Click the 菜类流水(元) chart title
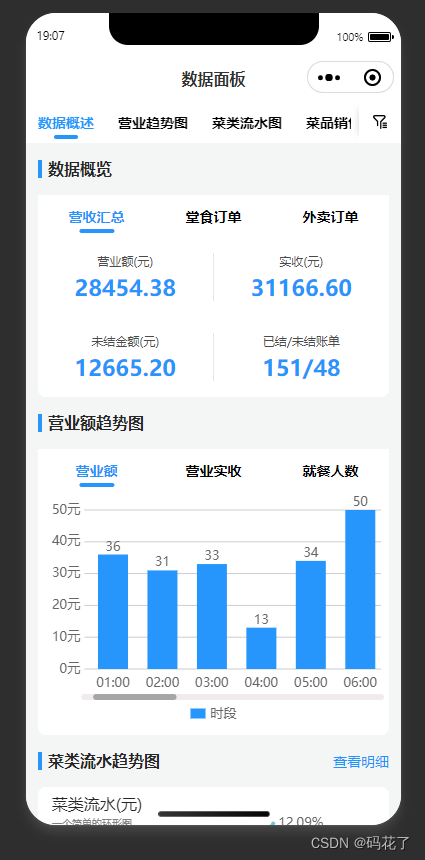The image size is (425, 860). (97, 805)
